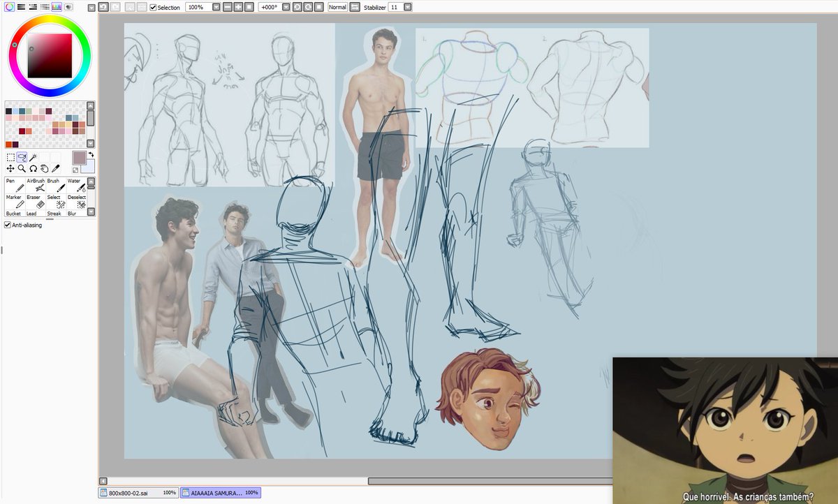Toggle the Selection checkbox
The width and height of the screenshot is (838, 504).
tap(153, 7)
